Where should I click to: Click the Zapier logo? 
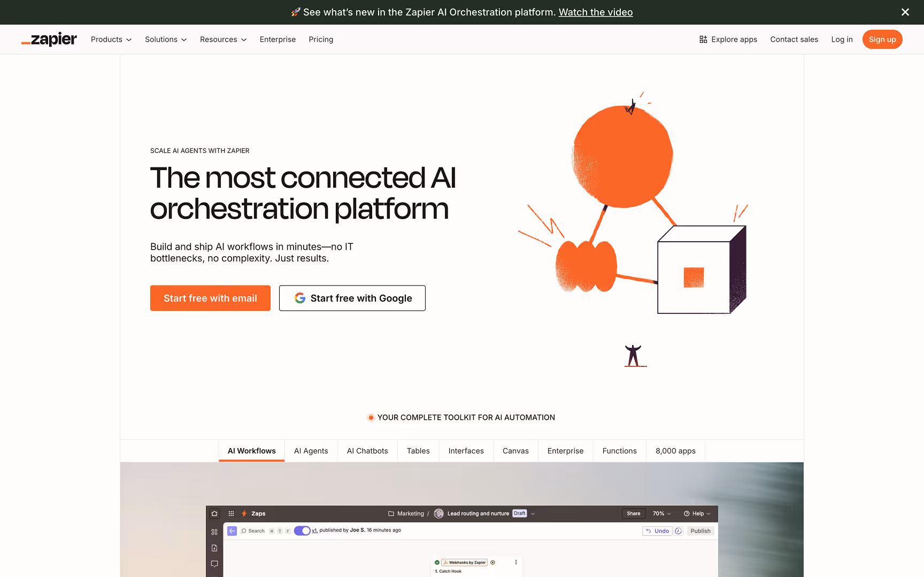49,39
